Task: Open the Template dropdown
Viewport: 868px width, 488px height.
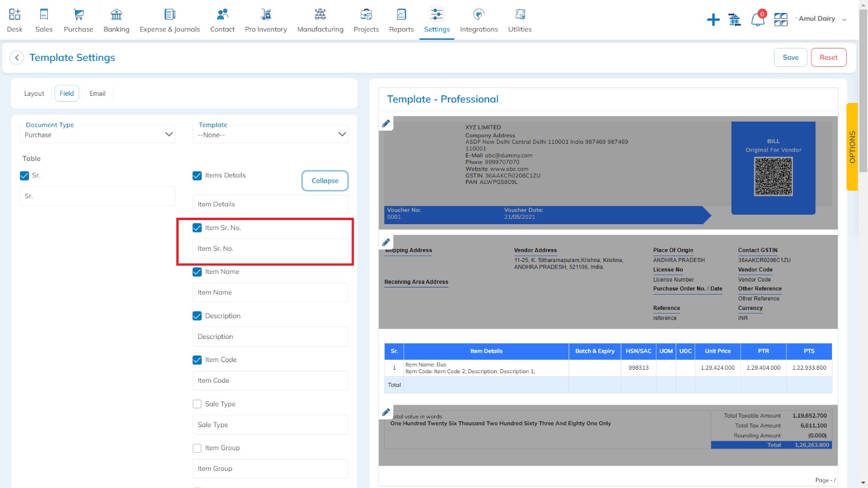Action: coord(270,134)
